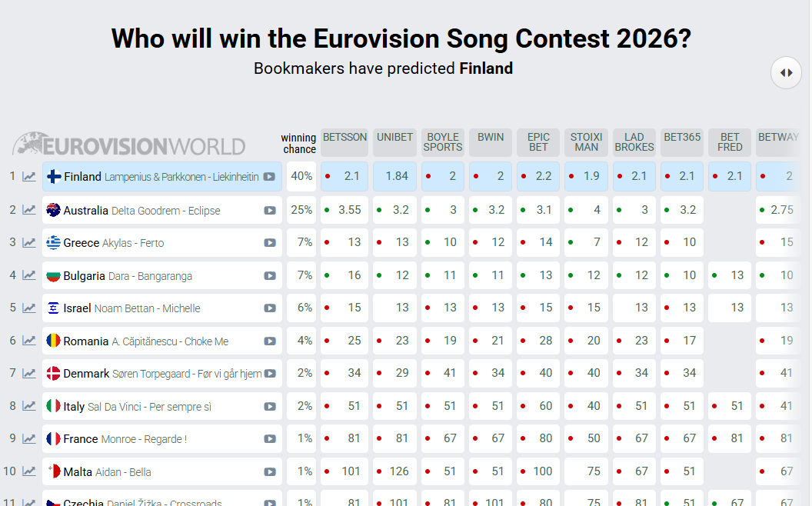Click the LADBROKES column header

[x=634, y=142]
